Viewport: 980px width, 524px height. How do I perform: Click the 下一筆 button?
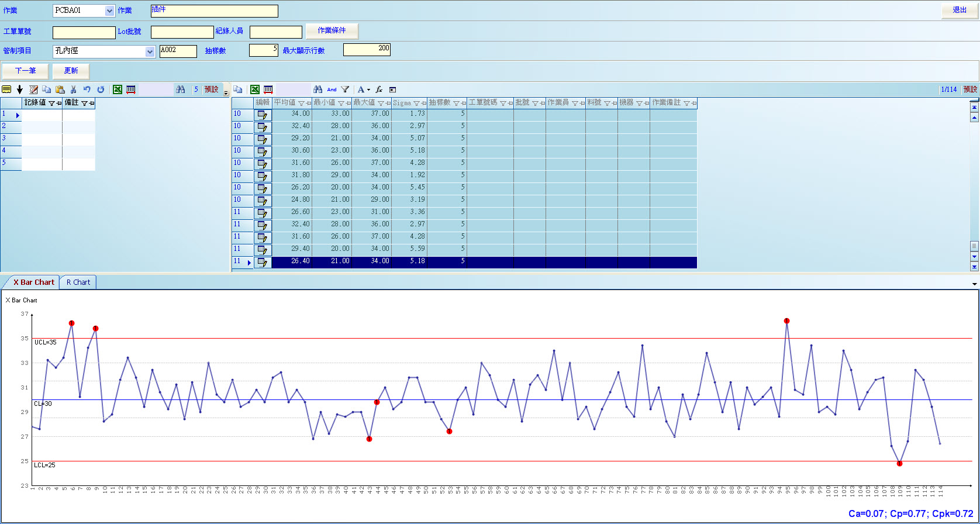(25, 71)
